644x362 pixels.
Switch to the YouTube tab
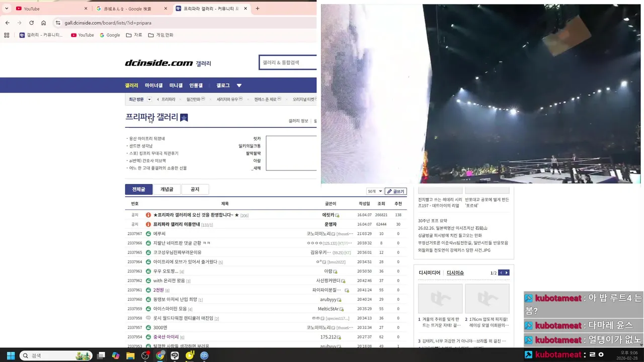pyautogui.click(x=51, y=9)
